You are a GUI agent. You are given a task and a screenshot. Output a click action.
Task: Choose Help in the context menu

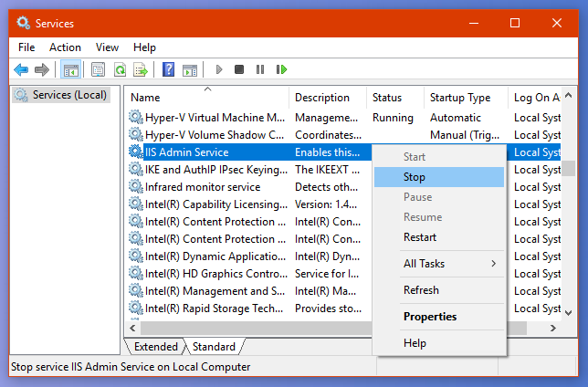pyautogui.click(x=439, y=343)
